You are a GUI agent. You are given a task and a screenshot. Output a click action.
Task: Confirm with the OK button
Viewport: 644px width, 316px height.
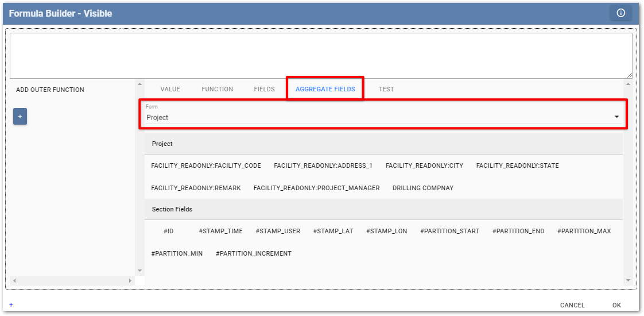[616, 305]
